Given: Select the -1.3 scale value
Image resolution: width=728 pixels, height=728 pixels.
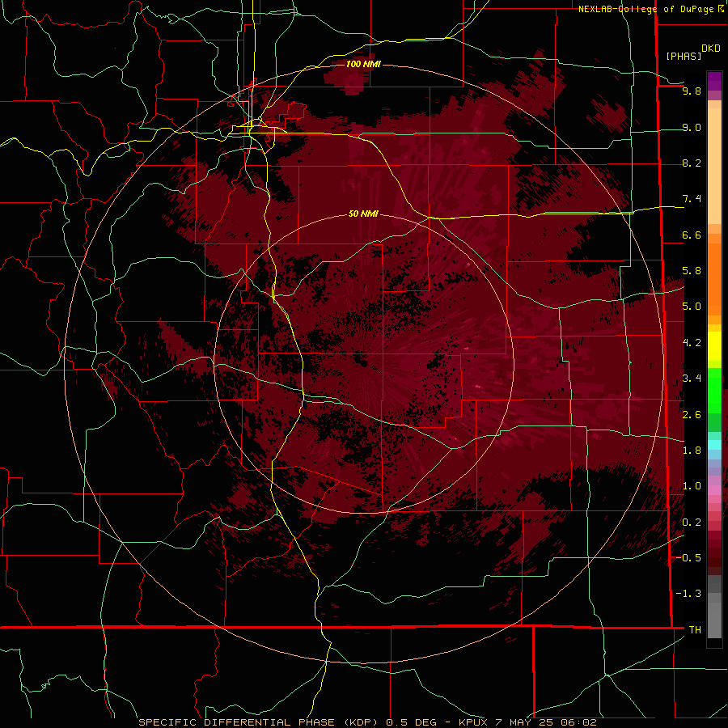Looking at the screenshot, I should tap(688, 594).
